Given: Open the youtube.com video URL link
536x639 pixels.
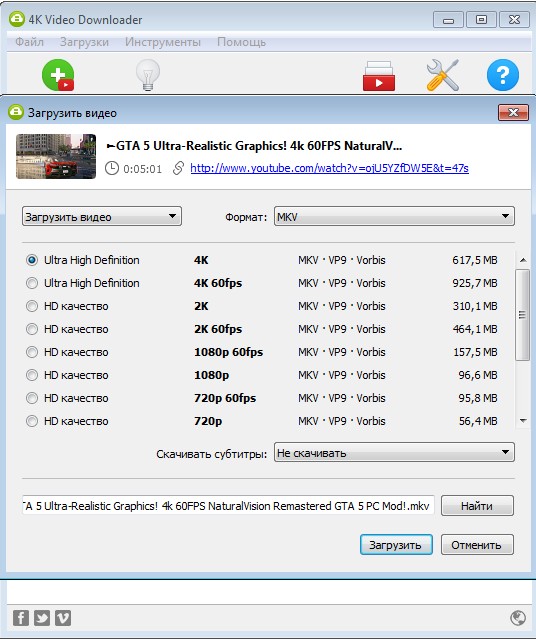Looking at the screenshot, I should [x=329, y=168].
